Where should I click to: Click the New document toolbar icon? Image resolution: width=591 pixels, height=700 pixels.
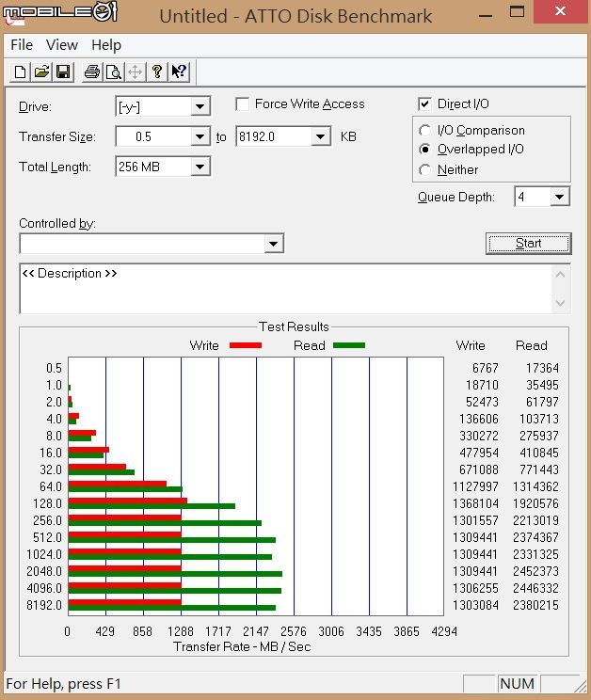[x=20, y=72]
